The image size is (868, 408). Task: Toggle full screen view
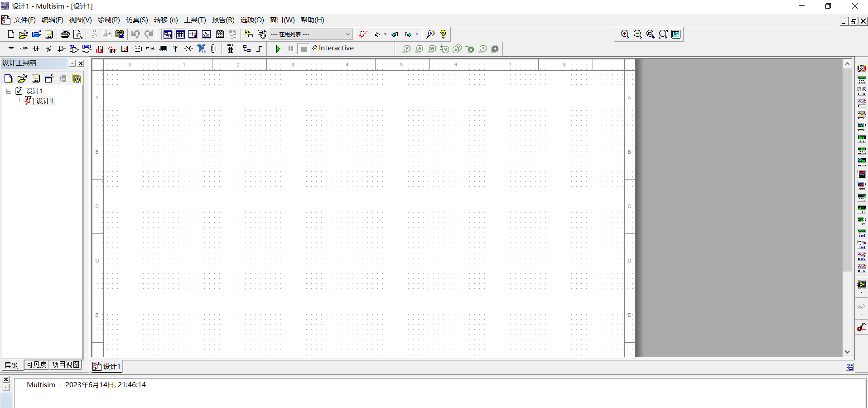click(x=676, y=34)
